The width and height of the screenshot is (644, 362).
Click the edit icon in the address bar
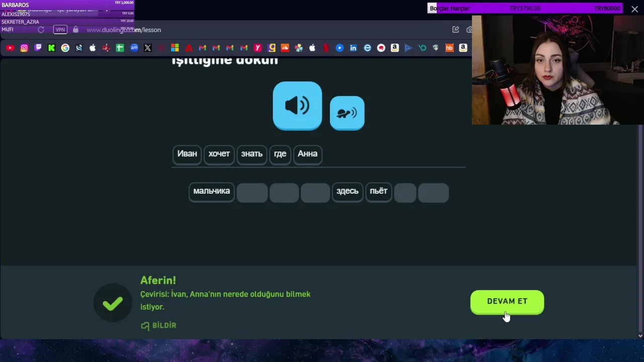[456, 30]
